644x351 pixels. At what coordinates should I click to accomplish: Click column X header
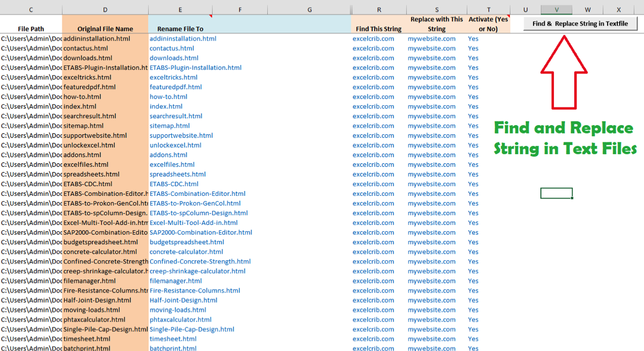(619, 10)
